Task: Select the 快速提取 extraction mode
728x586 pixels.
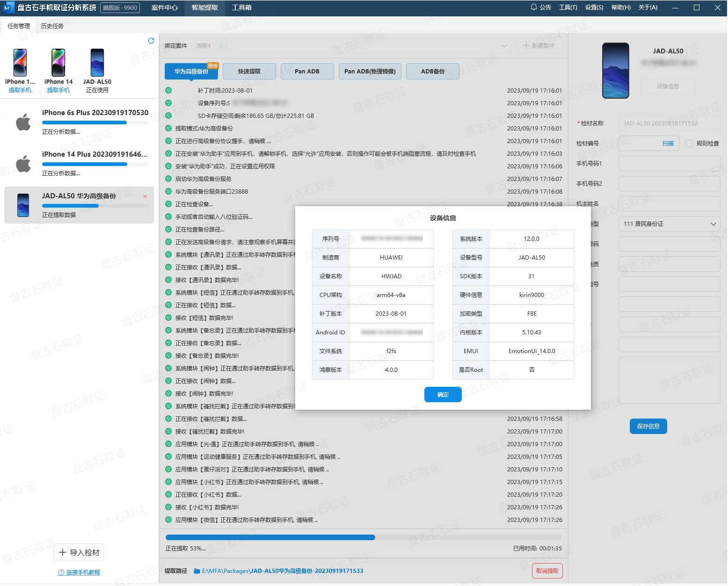Action: tap(249, 72)
